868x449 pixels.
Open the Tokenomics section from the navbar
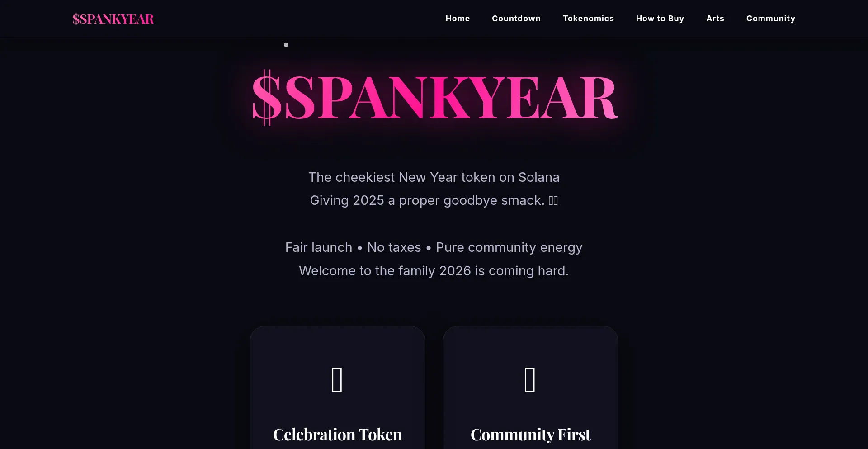pyautogui.click(x=588, y=19)
